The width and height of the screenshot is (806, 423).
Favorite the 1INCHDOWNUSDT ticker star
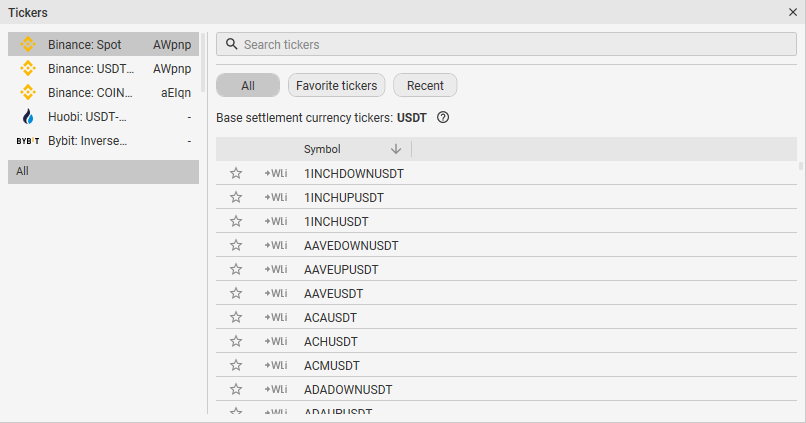pos(236,173)
